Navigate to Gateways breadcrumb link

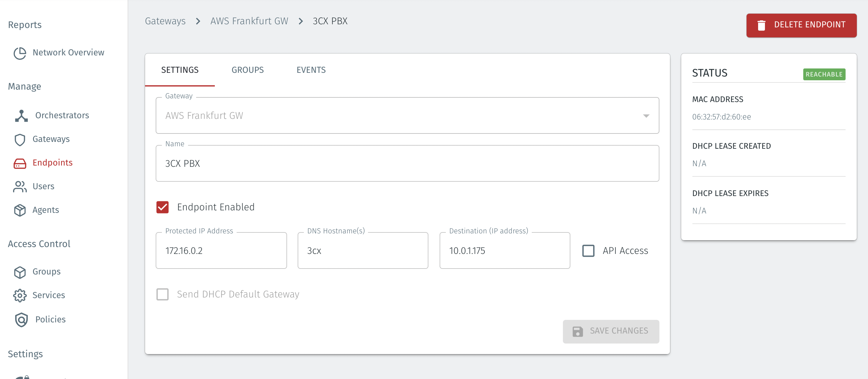point(165,21)
